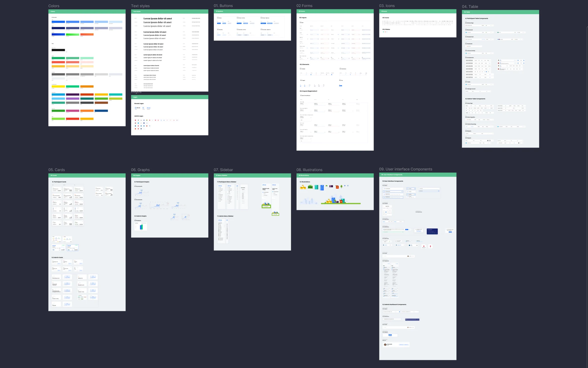Pick the brown color swatch
This screenshot has width=588, height=368.
point(101,103)
